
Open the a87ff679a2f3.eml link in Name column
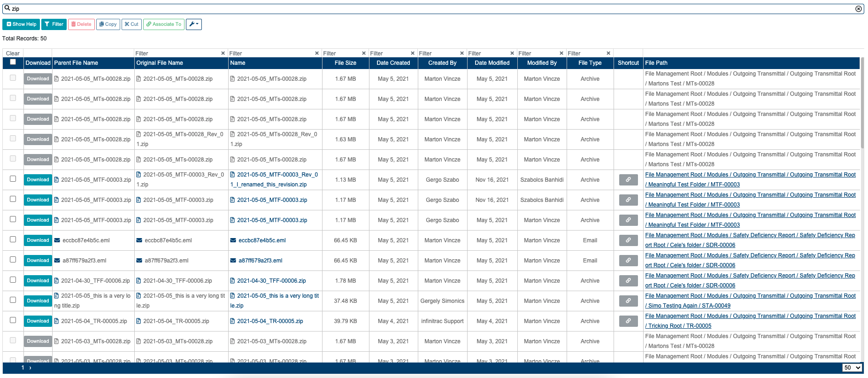[x=261, y=261]
